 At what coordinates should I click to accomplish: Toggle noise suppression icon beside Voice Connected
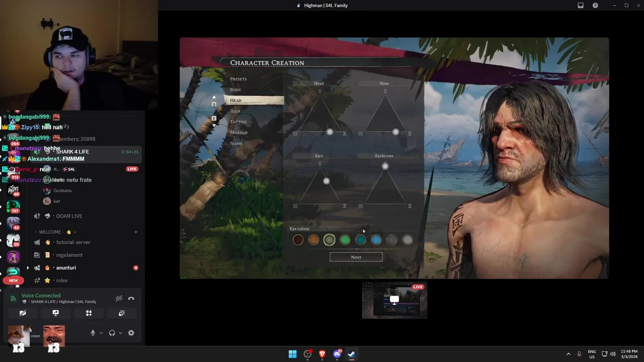119,299
